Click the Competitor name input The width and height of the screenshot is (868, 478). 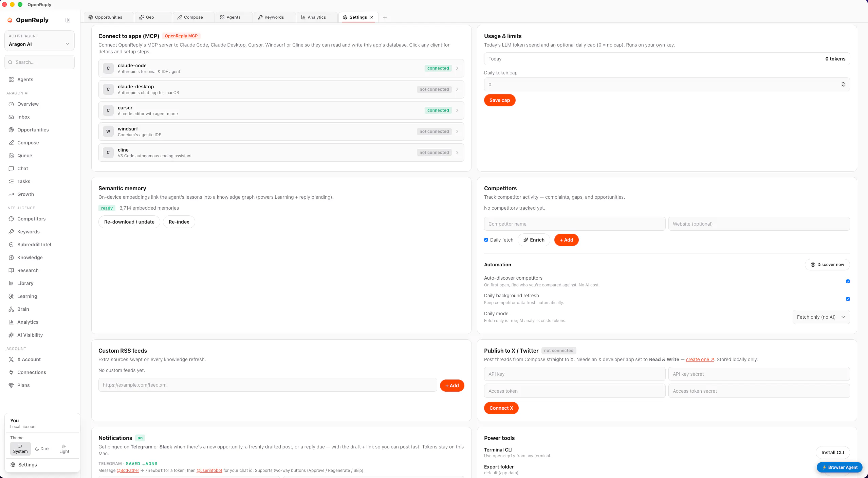(574, 224)
